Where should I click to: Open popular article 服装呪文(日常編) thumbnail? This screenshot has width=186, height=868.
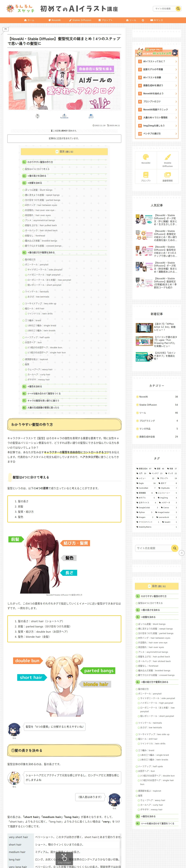click(144, 283)
